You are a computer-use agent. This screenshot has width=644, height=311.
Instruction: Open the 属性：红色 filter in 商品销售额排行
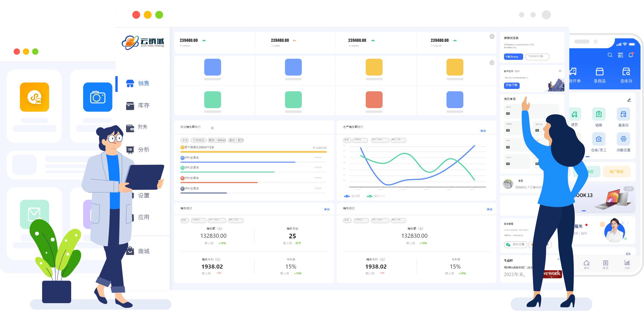(236, 140)
